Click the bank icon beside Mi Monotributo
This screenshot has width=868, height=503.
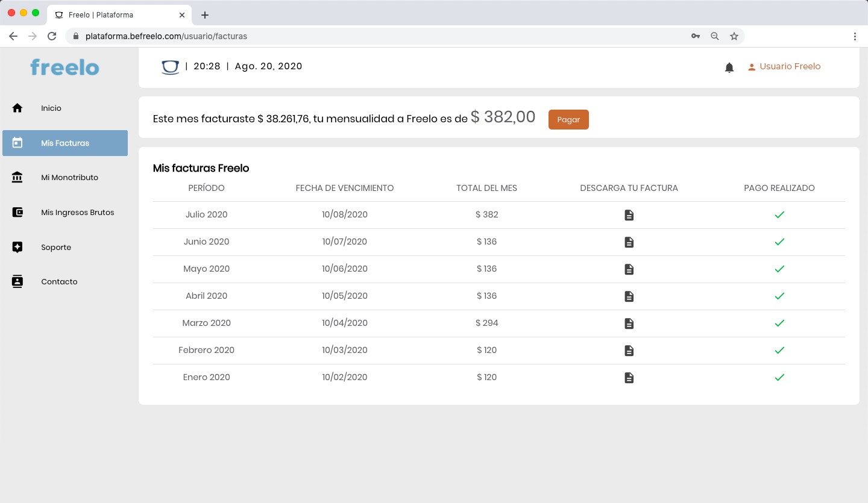click(x=17, y=178)
